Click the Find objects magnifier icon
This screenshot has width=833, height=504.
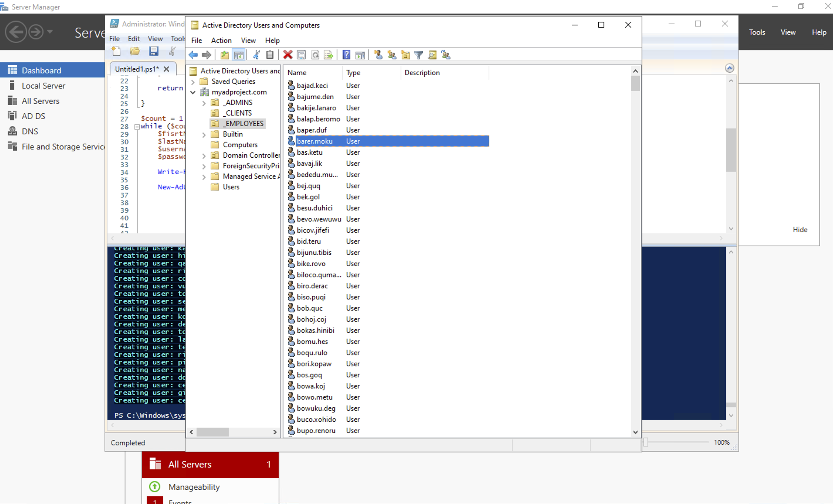[x=432, y=55]
